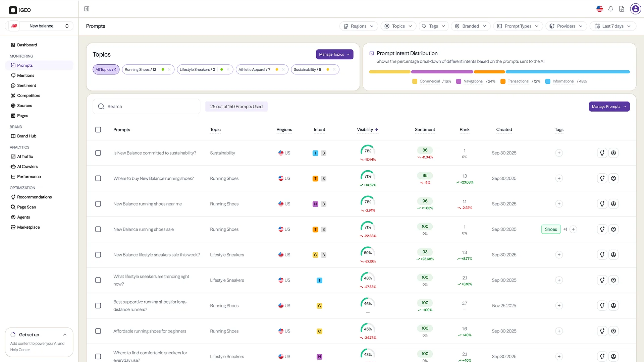Click the Shoes tag on running shoes sale row
644x362 pixels.
[551, 229]
